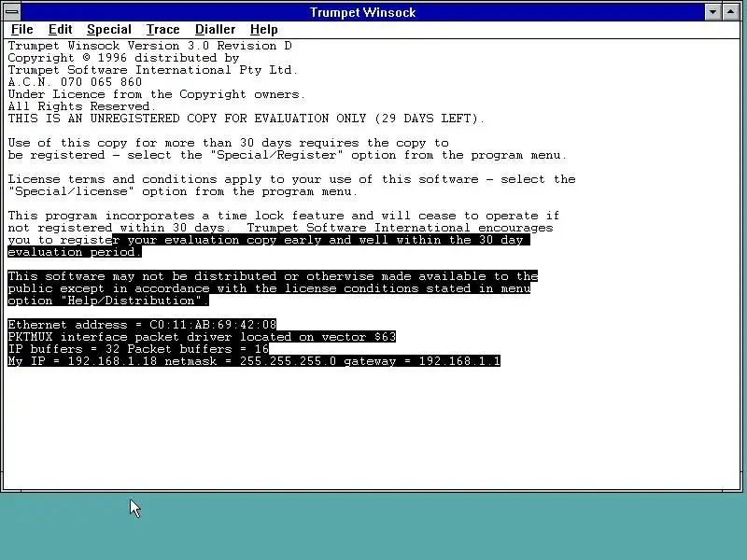Screen dimensions: 747x560
Task: Click 'Under Licence from the Copyright owners.' line
Action: [156, 94]
